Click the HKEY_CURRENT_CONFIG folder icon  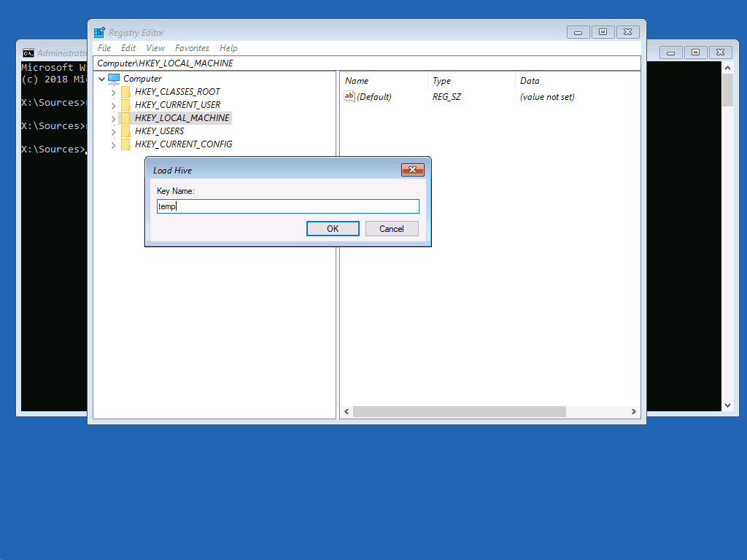(x=125, y=144)
